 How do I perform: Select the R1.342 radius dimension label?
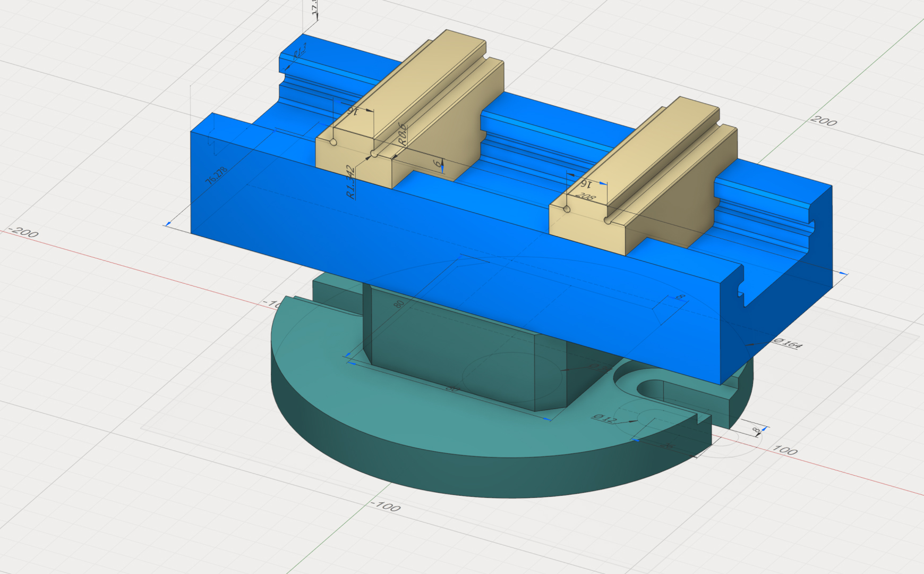(x=350, y=182)
